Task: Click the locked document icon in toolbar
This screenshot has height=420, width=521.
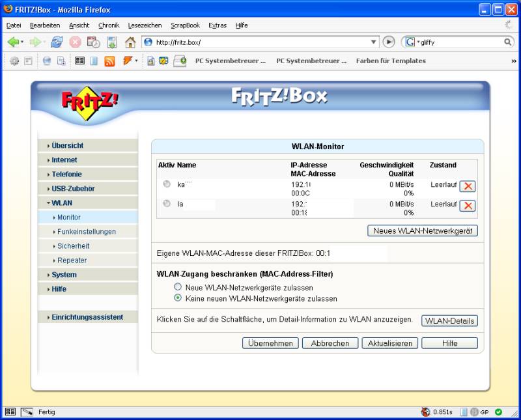Action: [151, 61]
